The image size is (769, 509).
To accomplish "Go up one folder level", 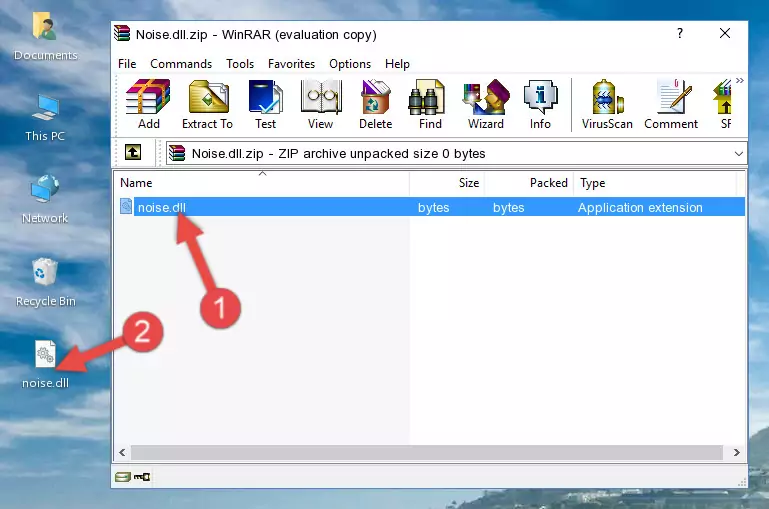I will click(133, 153).
